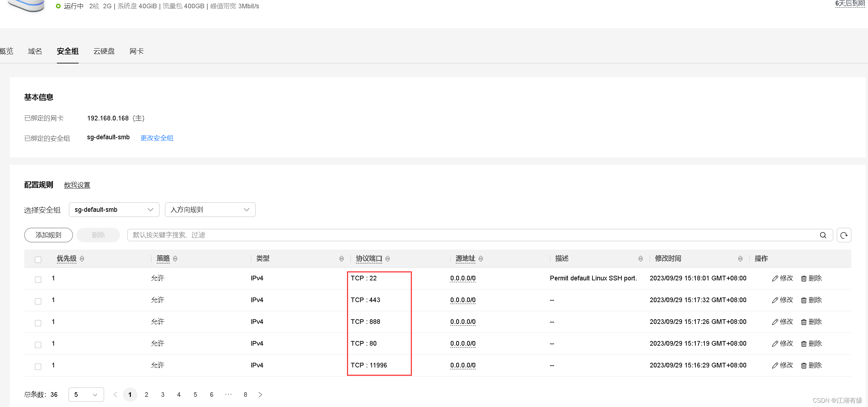Screen dimensions: 868x407
Task: Click the 更改安全组 link
Action: point(157,138)
